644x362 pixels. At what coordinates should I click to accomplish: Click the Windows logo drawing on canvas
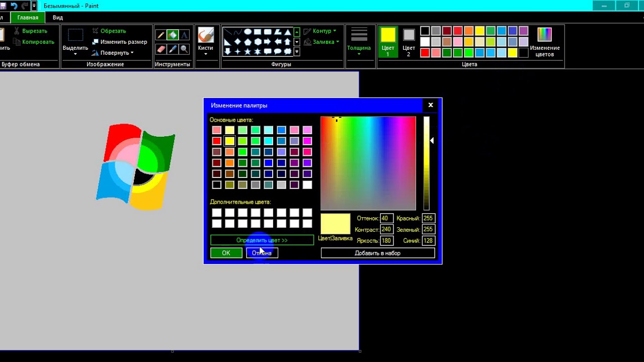click(x=136, y=166)
